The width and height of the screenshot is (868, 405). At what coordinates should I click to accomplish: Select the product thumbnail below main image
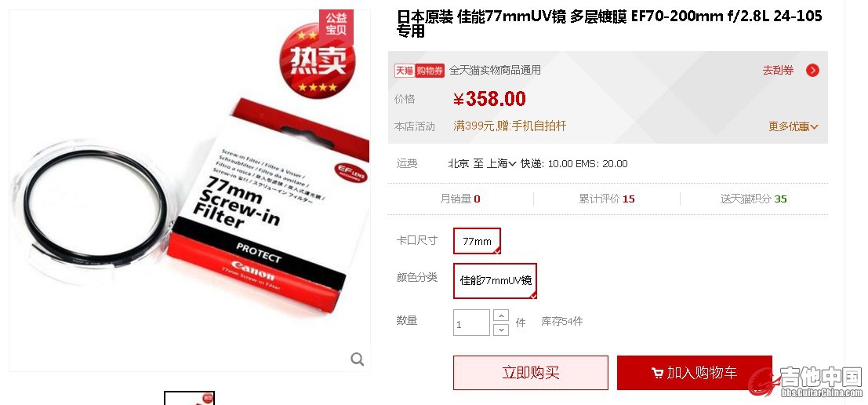click(189, 398)
